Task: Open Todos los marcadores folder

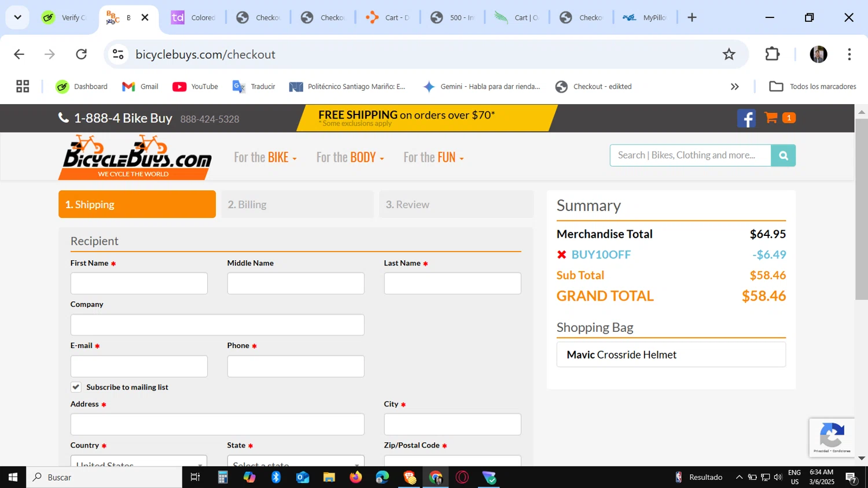Action: coord(812,87)
